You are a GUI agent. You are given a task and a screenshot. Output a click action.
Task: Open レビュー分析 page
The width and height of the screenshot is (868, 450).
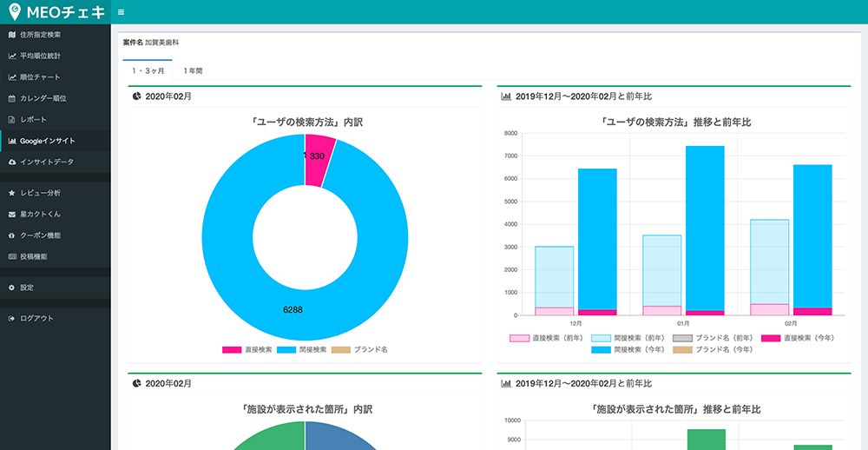click(56, 193)
